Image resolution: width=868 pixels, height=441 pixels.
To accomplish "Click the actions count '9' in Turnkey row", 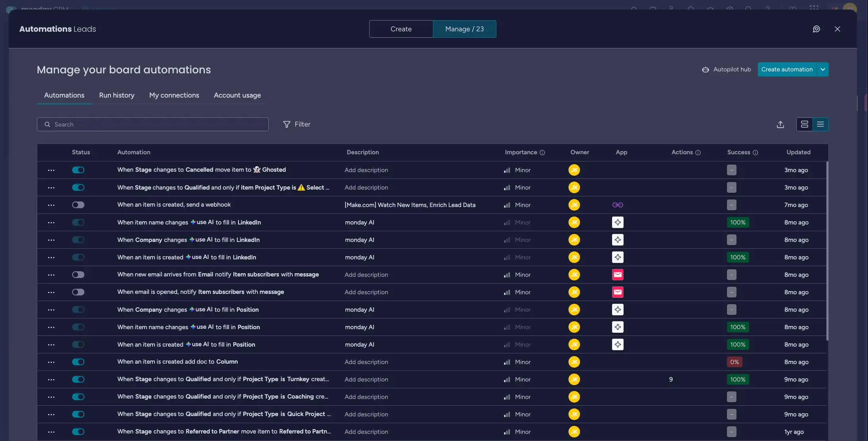I will coord(671,380).
